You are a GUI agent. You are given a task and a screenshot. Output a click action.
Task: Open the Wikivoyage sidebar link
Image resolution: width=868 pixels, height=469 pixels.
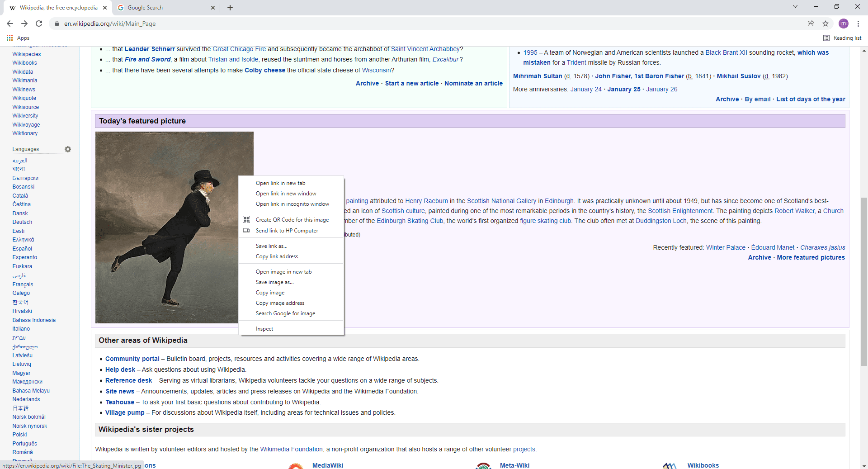26,125
